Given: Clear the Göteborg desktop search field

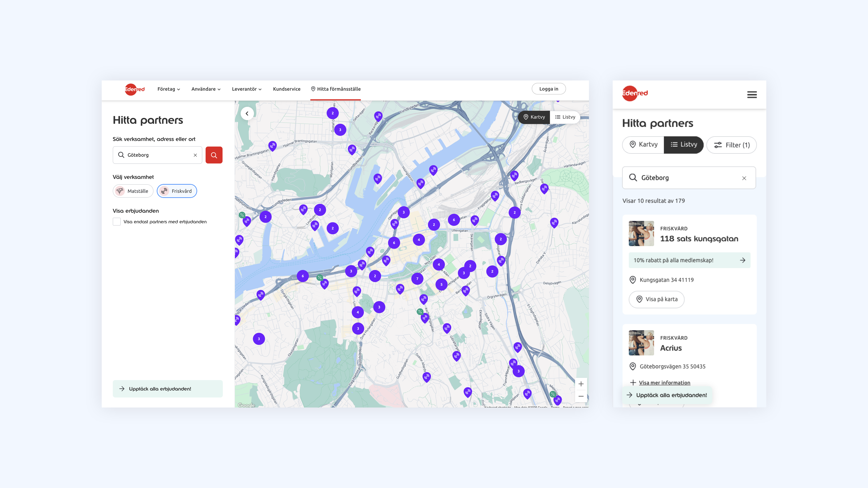Looking at the screenshot, I should point(195,155).
